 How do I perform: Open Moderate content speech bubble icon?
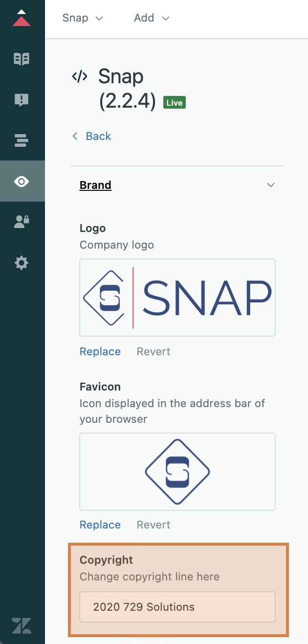pyautogui.click(x=22, y=100)
